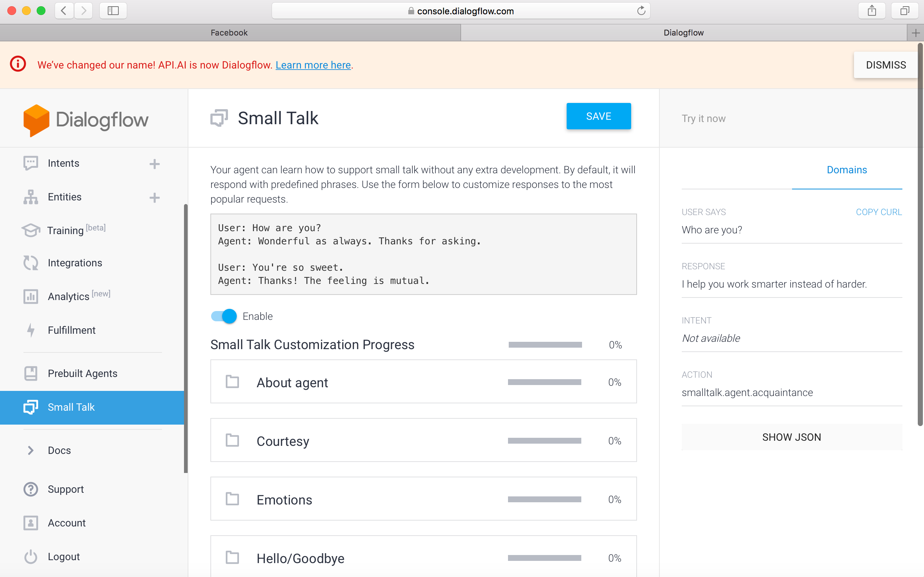Click the Entities hierarchy icon
924x577 pixels.
click(30, 197)
